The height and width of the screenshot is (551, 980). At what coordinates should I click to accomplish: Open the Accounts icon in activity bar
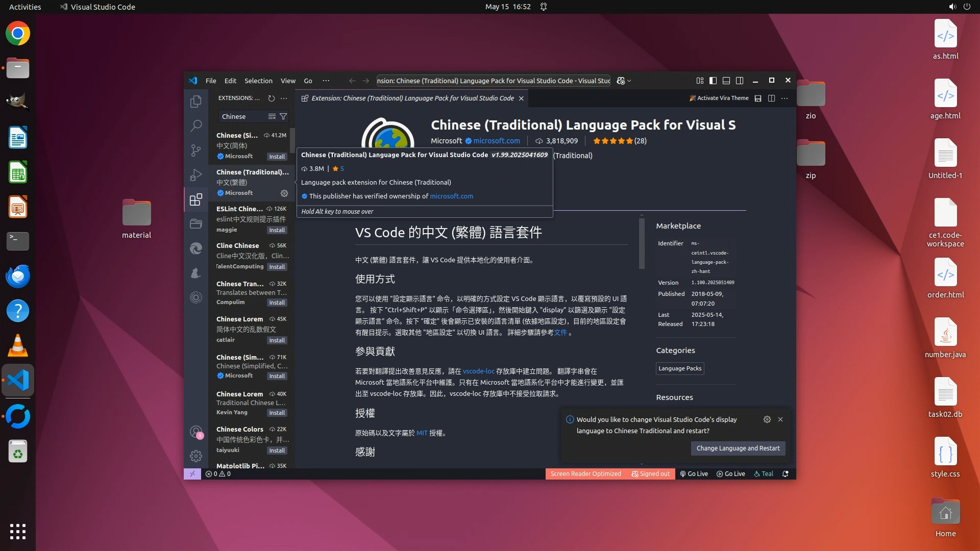point(196,432)
